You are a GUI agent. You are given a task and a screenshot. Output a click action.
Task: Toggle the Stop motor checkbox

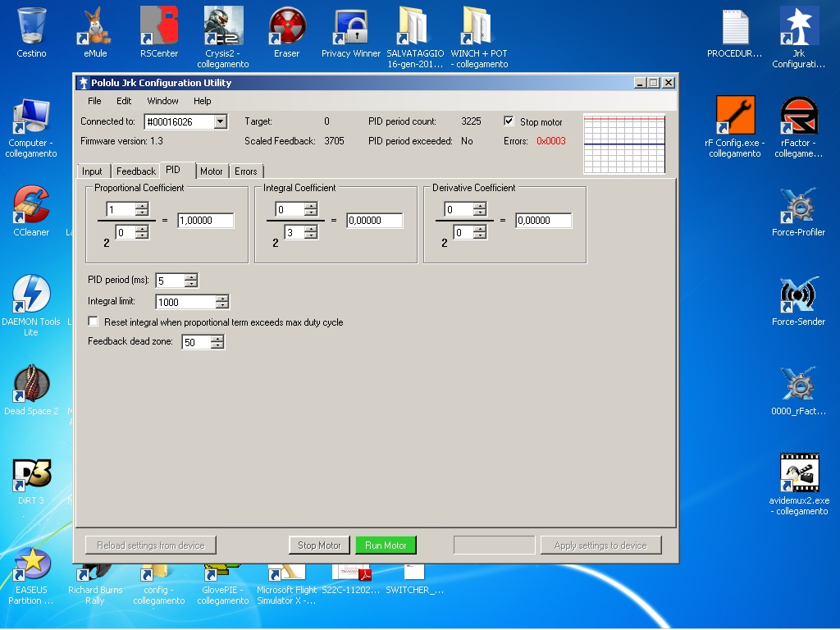coord(509,121)
